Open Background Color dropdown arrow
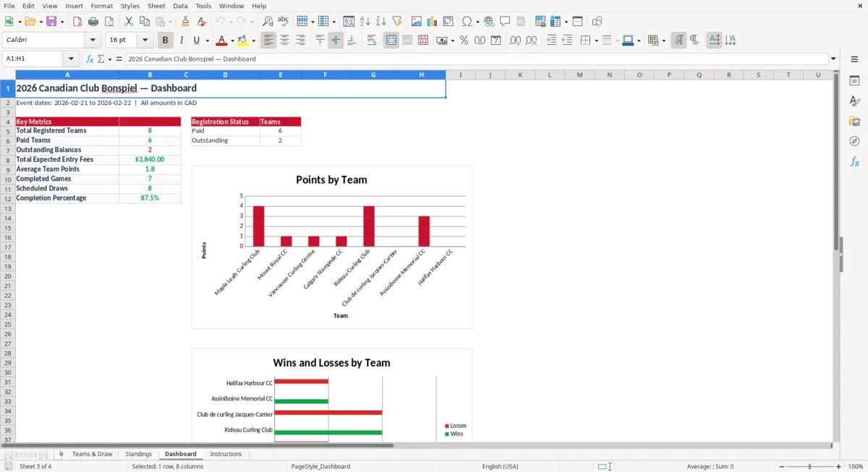This screenshot has height=472, width=868. 254,41
